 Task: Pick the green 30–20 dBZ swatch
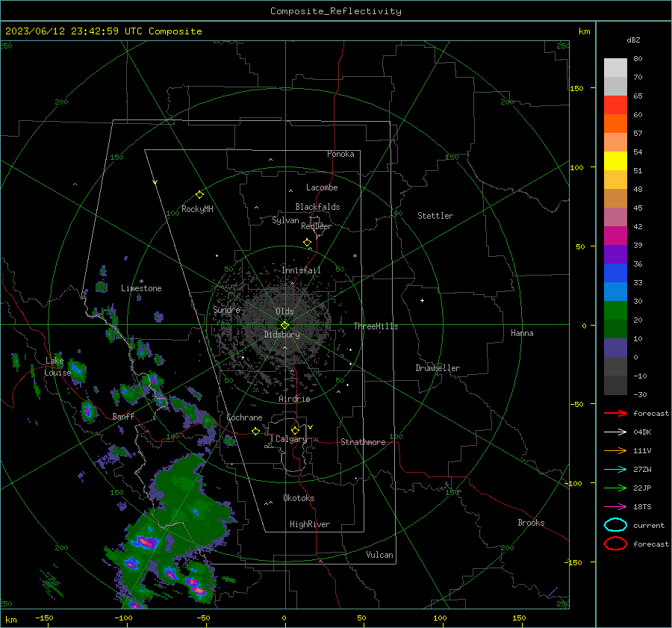615,311
